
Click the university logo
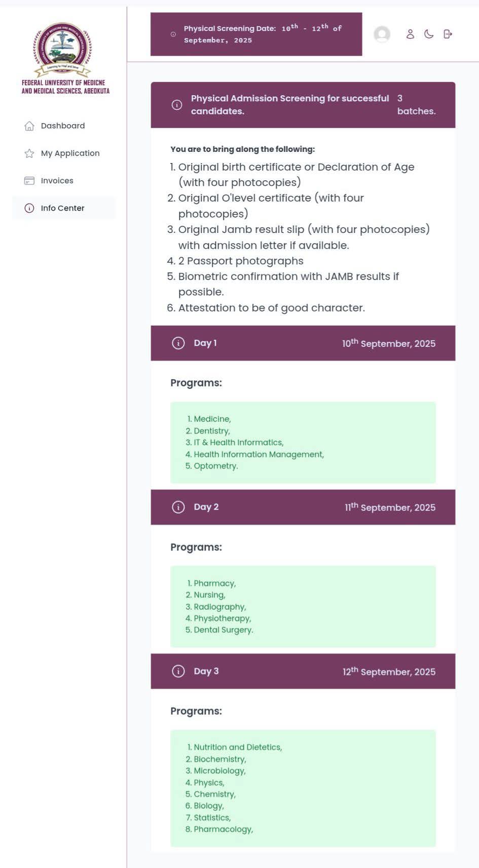click(x=63, y=49)
